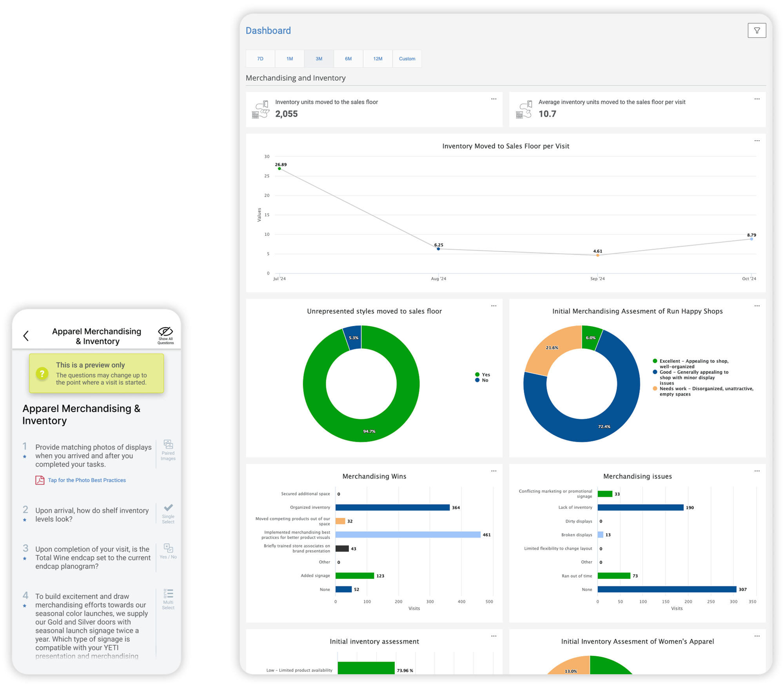The height and width of the screenshot is (688, 784).
Task: Toggle the Yes legend item in the unrepresented styles chart
Action: click(x=482, y=375)
